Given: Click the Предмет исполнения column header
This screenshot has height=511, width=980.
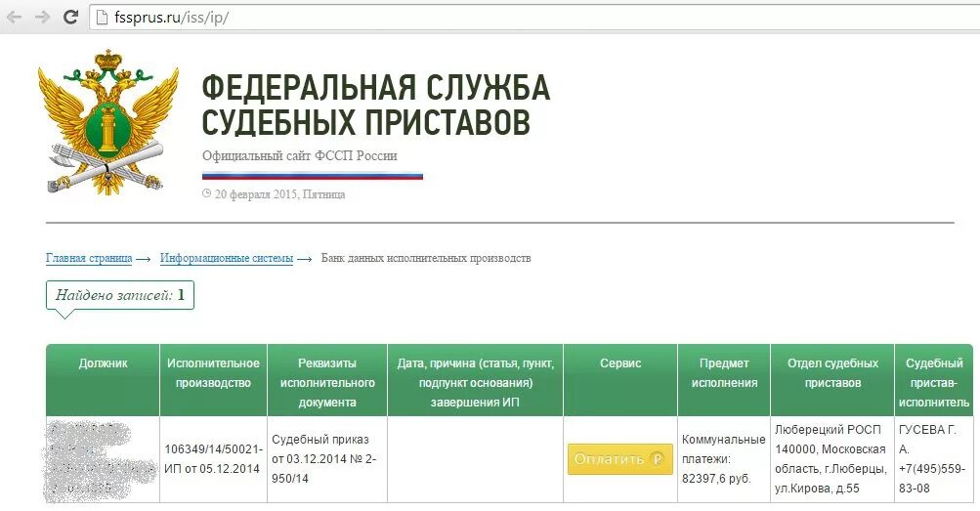Looking at the screenshot, I should [x=724, y=380].
